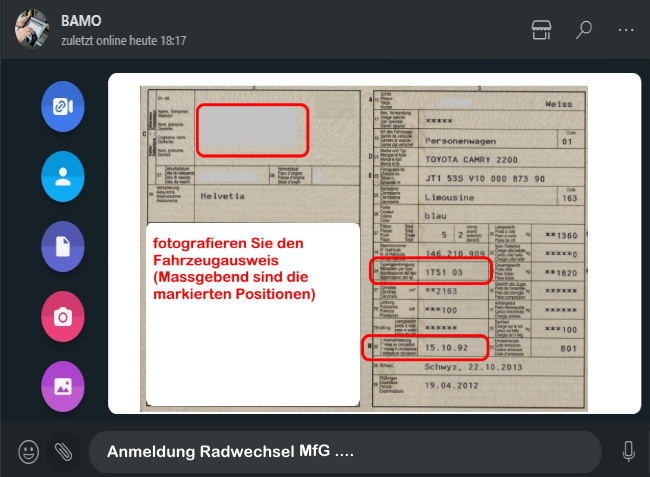This screenshot has height=477, width=650.
Task: Click the 'B01' emission code value
Action: click(568, 349)
